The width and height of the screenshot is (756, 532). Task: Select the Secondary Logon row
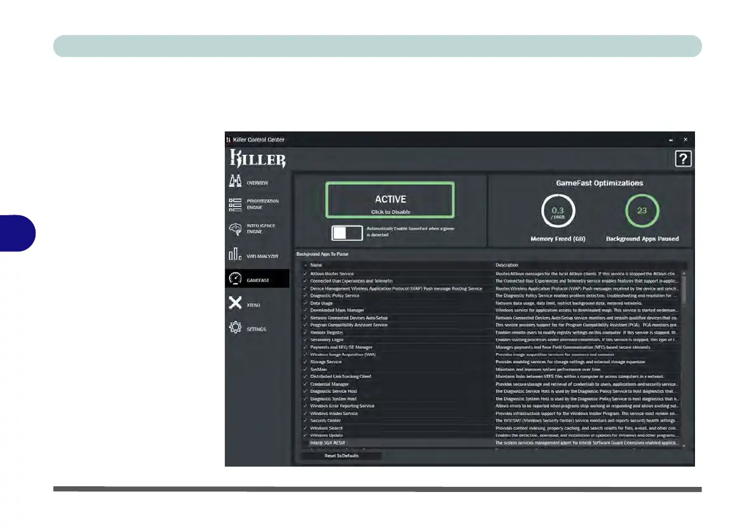pos(491,340)
